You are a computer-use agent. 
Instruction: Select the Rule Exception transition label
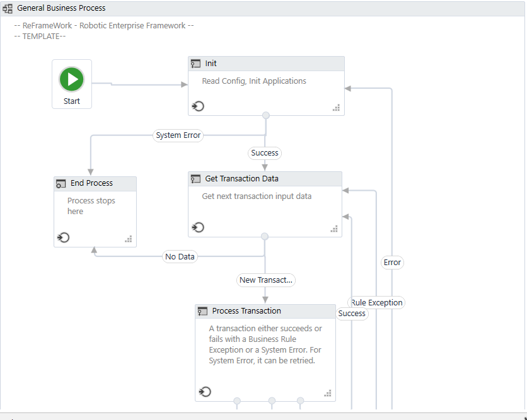376,302
